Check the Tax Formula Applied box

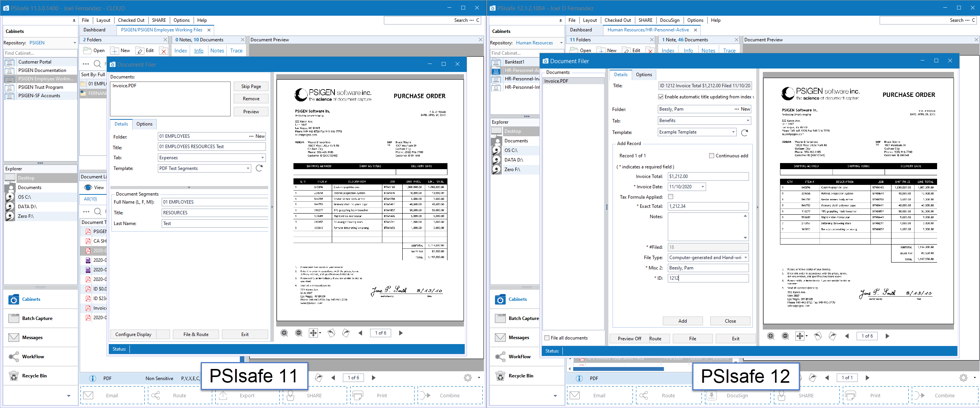coord(670,197)
